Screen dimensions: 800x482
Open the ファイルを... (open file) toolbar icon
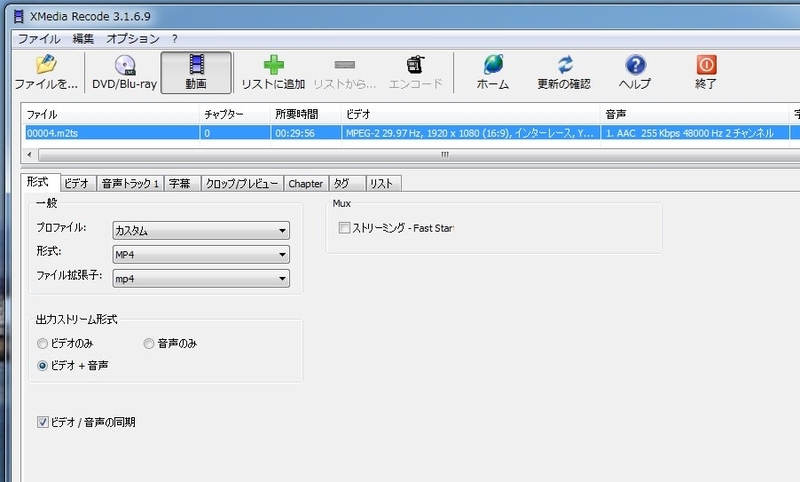click(46, 72)
